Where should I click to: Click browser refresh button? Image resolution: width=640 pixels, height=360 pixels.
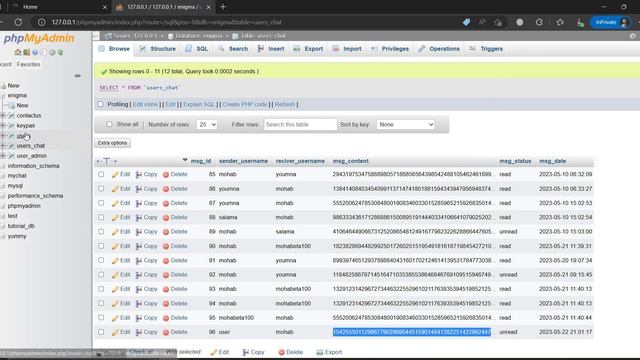click(18, 22)
